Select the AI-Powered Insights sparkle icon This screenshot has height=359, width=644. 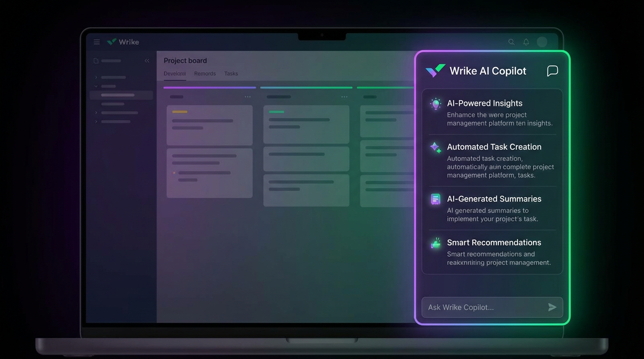(x=435, y=103)
